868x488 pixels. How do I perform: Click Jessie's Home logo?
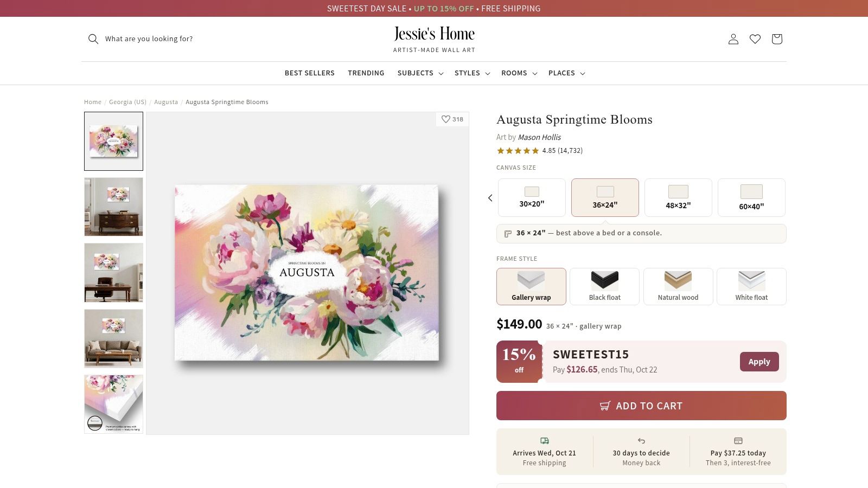[x=434, y=39]
